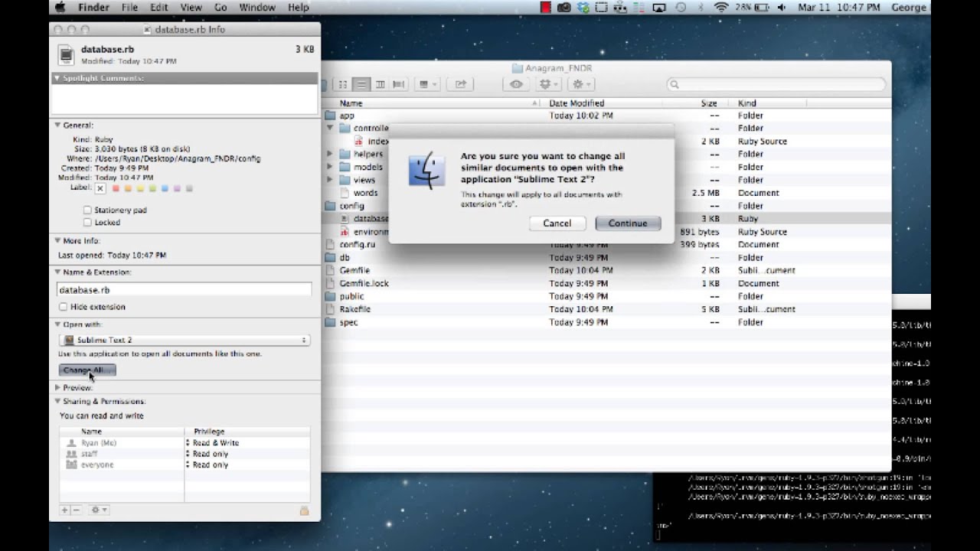Image resolution: width=980 pixels, height=551 pixels.
Task: Click the AirPlay display icon in menu bar
Action: click(660, 8)
